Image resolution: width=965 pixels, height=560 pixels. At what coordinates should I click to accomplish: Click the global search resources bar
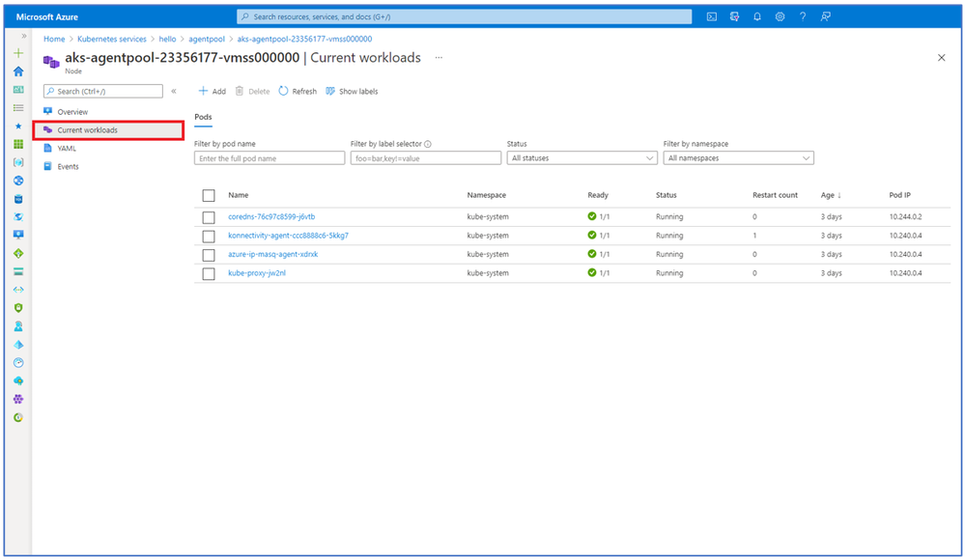[465, 16]
